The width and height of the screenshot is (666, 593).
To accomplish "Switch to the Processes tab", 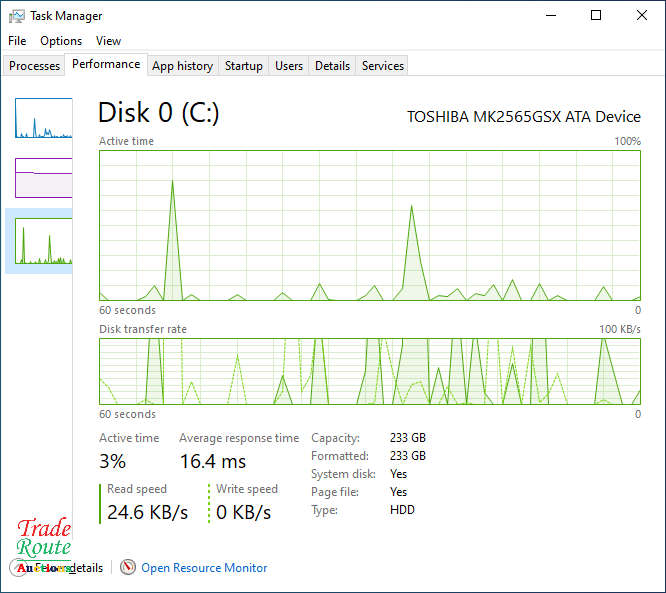I will [x=35, y=66].
